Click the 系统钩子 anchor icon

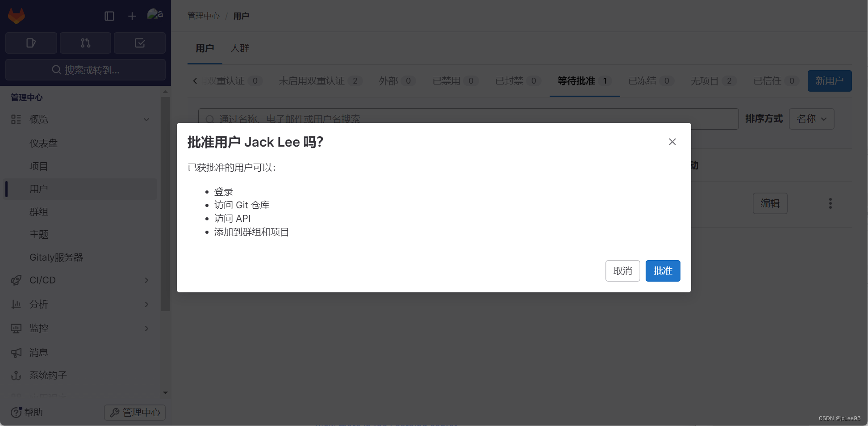[16, 375]
